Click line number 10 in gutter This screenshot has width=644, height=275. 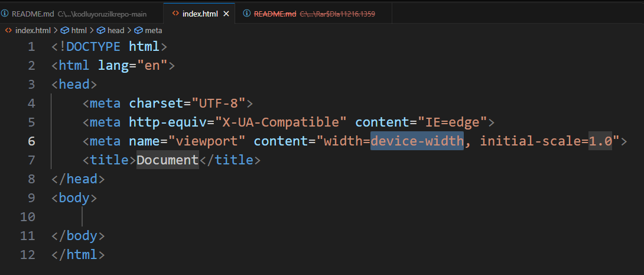(x=28, y=216)
